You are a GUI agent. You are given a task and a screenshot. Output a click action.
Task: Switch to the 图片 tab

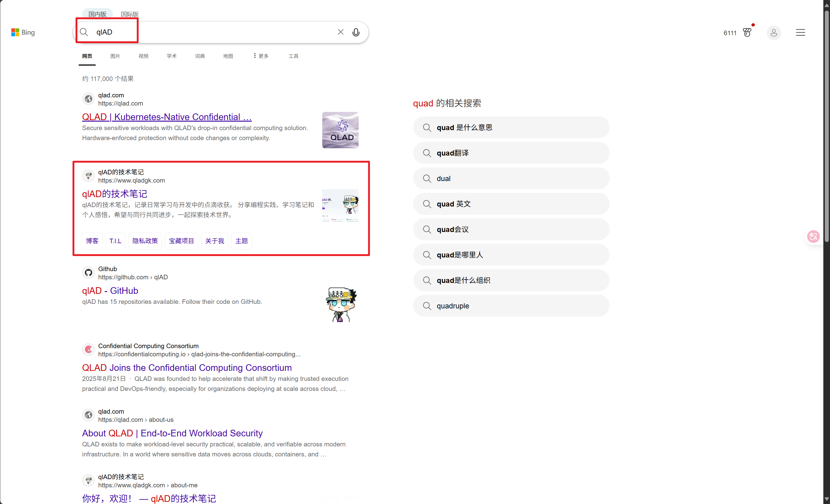pyautogui.click(x=115, y=56)
